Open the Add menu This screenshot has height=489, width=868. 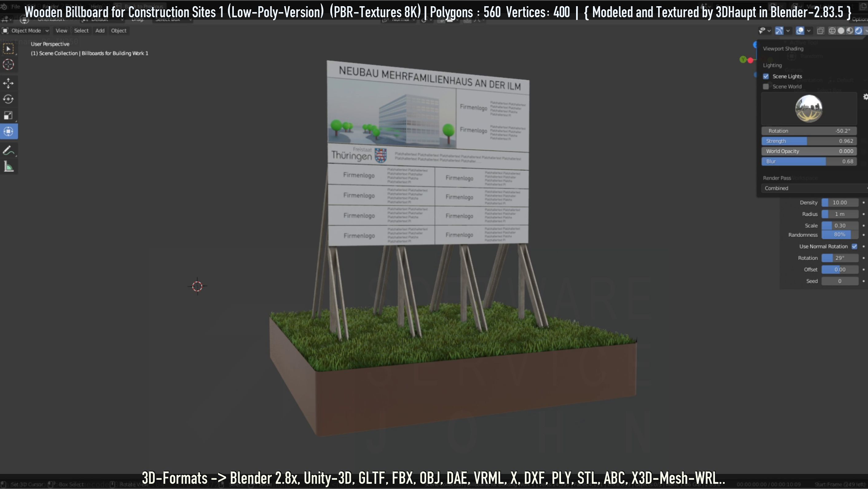coord(100,31)
